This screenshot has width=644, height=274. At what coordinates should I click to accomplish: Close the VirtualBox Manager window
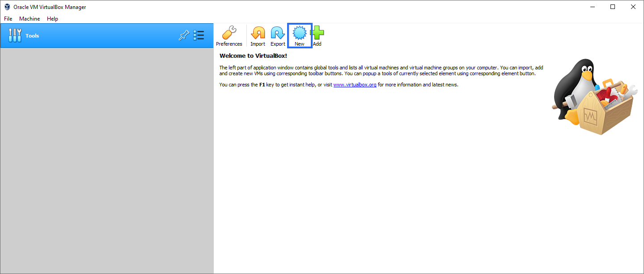pyautogui.click(x=633, y=7)
